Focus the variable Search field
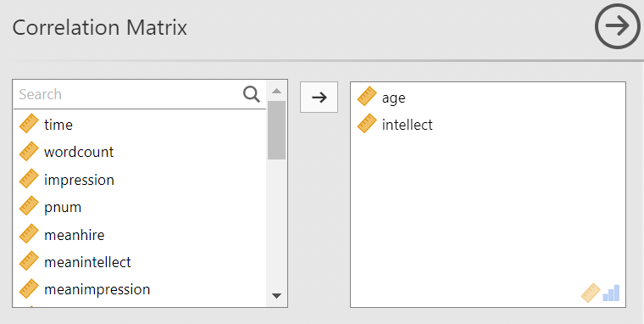Viewport: 644px width, 324px height. tap(128, 94)
